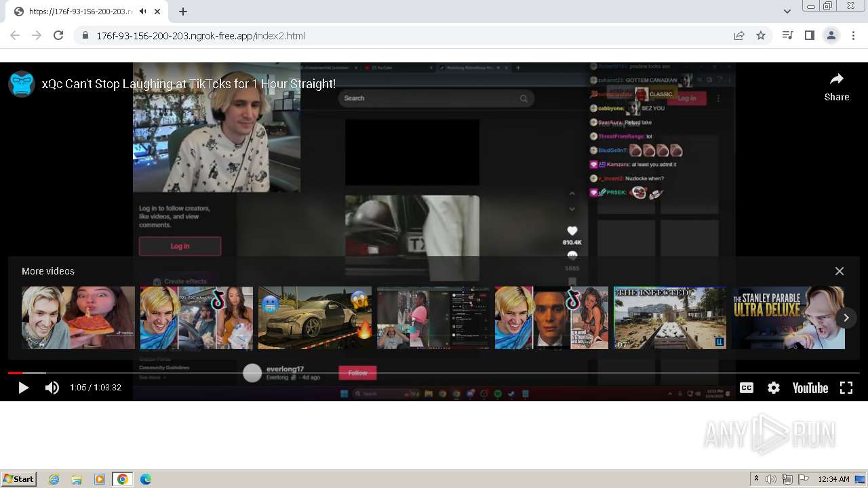
Task: Open the 12:34 AM clock
Action: 833,479
